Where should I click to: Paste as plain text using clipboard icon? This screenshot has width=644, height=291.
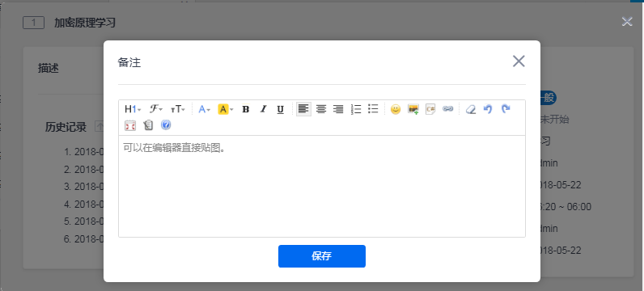pos(148,125)
